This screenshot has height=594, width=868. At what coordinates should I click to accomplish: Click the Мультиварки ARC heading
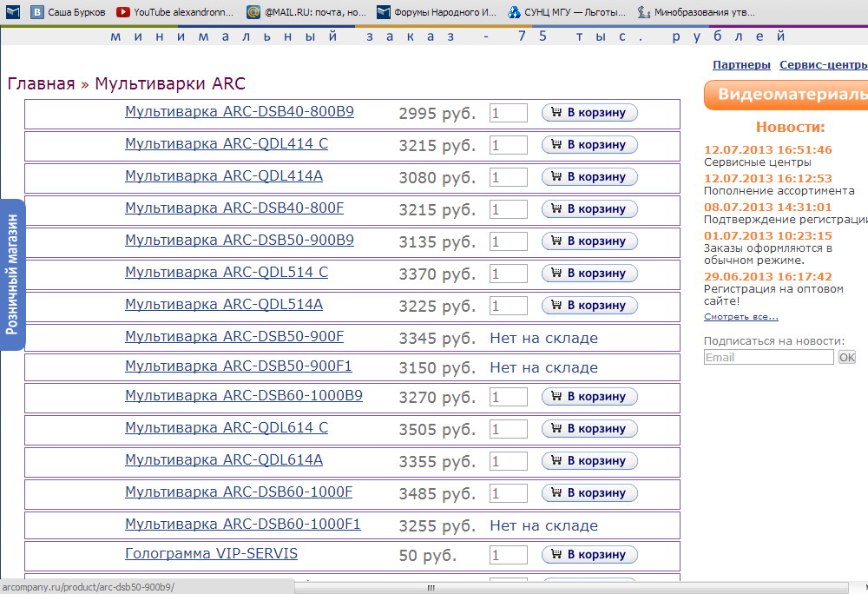(x=170, y=83)
